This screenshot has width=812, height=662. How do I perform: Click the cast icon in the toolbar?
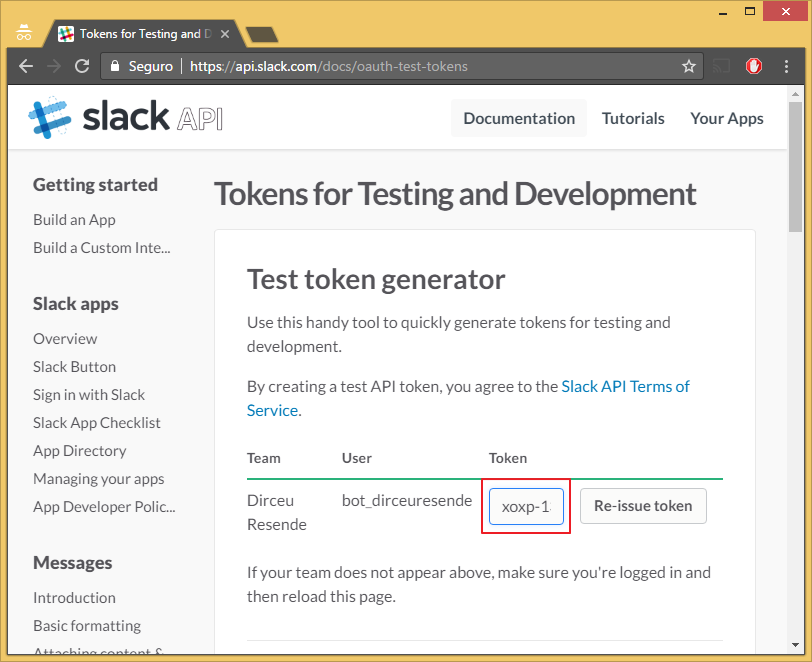pyautogui.click(x=721, y=66)
